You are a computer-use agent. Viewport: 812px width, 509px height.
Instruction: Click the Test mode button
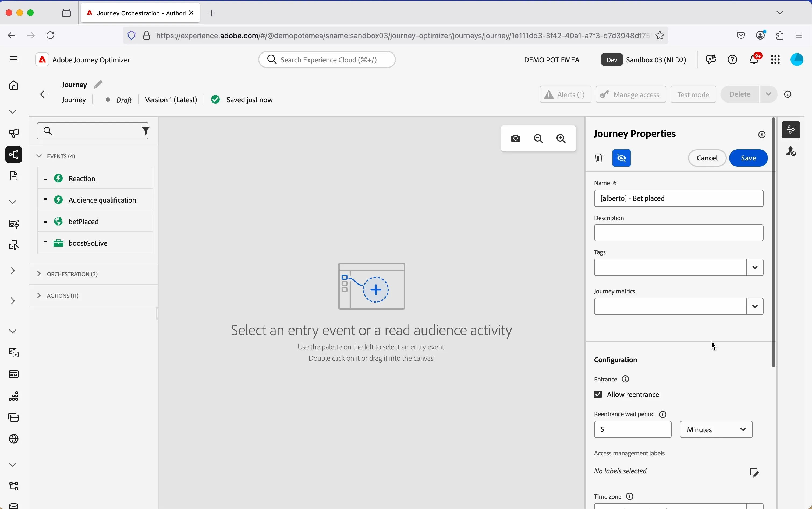[693, 94]
